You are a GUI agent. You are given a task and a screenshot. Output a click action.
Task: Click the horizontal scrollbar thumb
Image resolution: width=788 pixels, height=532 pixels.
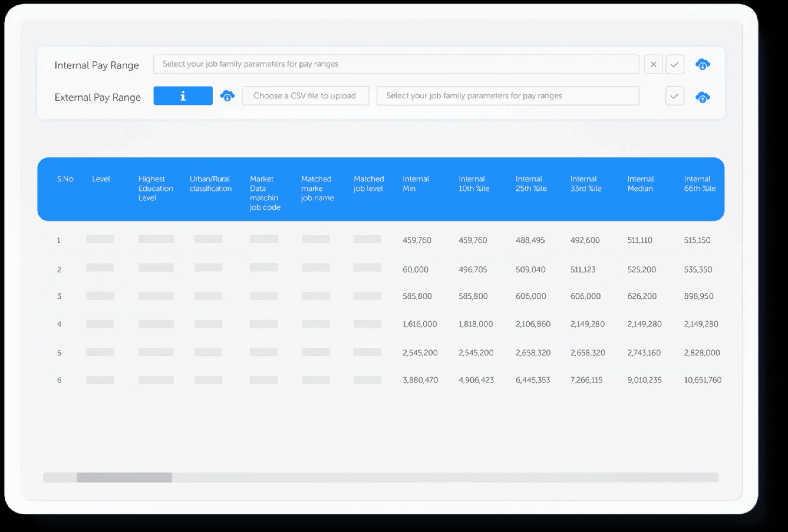tap(124, 477)
